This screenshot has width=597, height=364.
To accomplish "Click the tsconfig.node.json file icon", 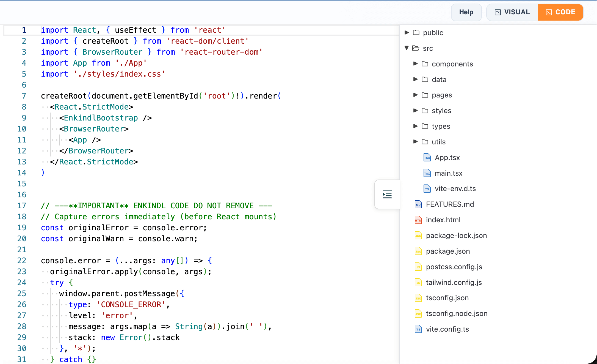I will (x=418, y=313).
